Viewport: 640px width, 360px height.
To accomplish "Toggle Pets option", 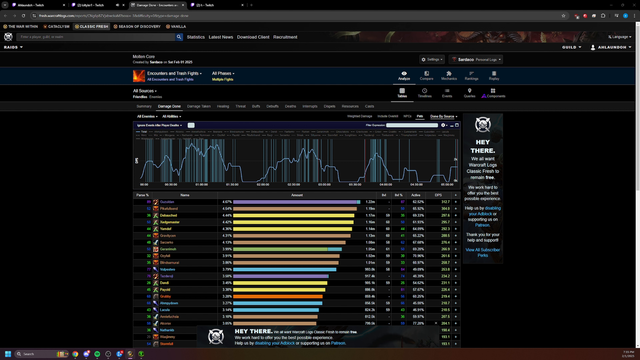I will (420, 116).
